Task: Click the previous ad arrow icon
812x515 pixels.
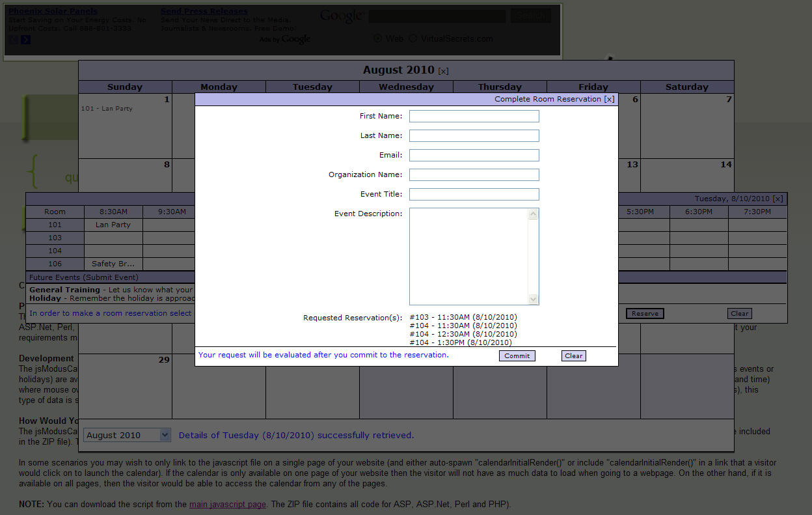Action: [14, 40]
